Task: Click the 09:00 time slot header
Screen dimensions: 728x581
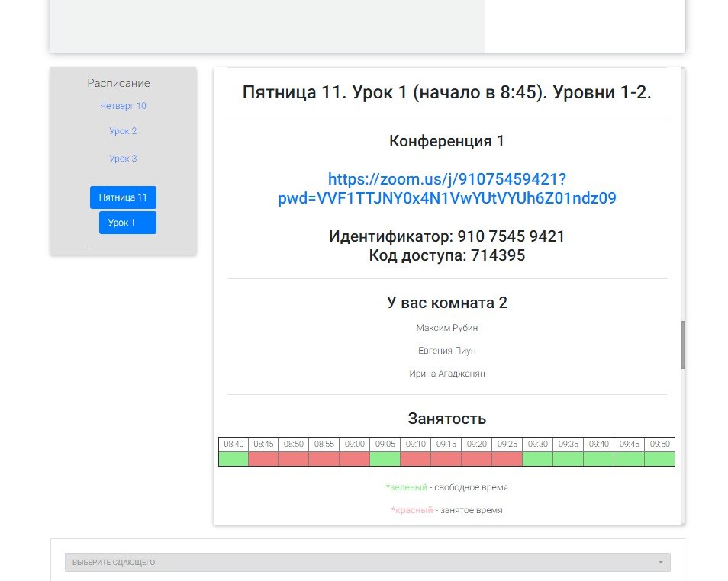Action: point(355,444)
